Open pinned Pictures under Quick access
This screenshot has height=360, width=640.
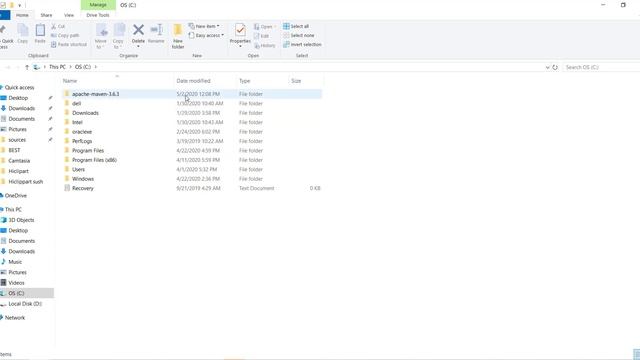pyautogui.click(x=18, y=129)
